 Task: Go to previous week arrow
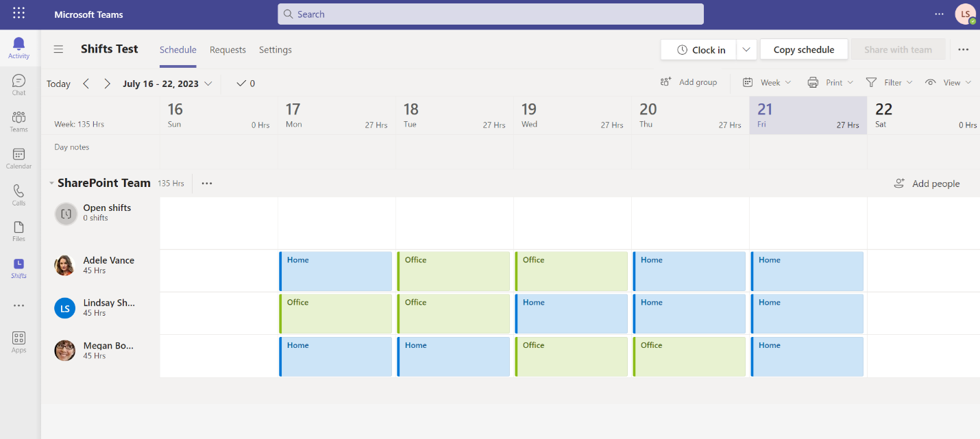point(86,84)
